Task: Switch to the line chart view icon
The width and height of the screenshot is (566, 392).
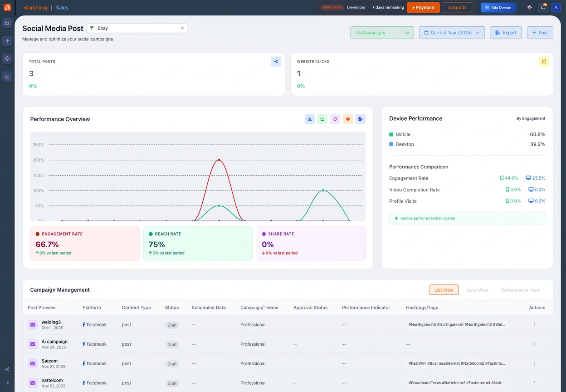Action: (x=322, y=119)
